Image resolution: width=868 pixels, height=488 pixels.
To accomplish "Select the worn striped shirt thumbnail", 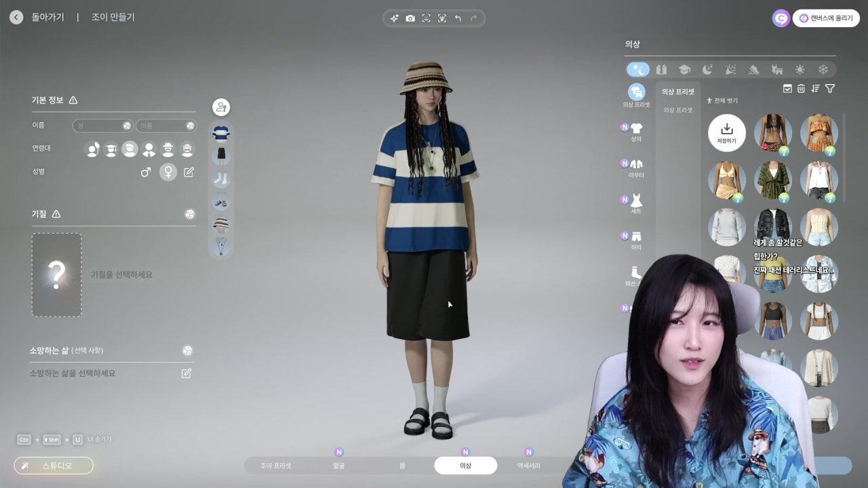I will 221,133.
